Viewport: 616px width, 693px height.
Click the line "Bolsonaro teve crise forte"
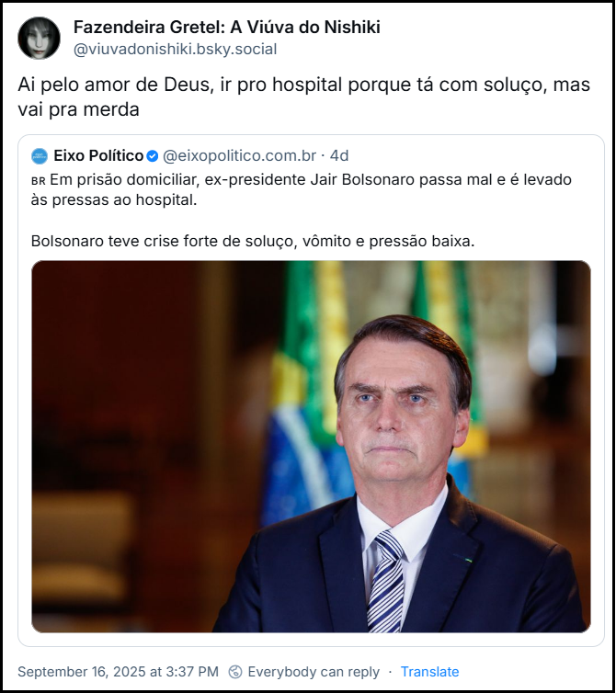[253, 242]
